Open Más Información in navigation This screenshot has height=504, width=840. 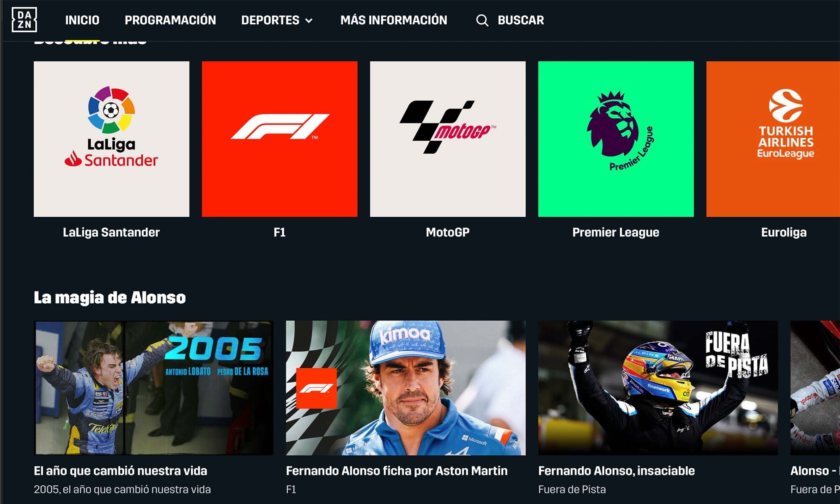tap(394, 20)
